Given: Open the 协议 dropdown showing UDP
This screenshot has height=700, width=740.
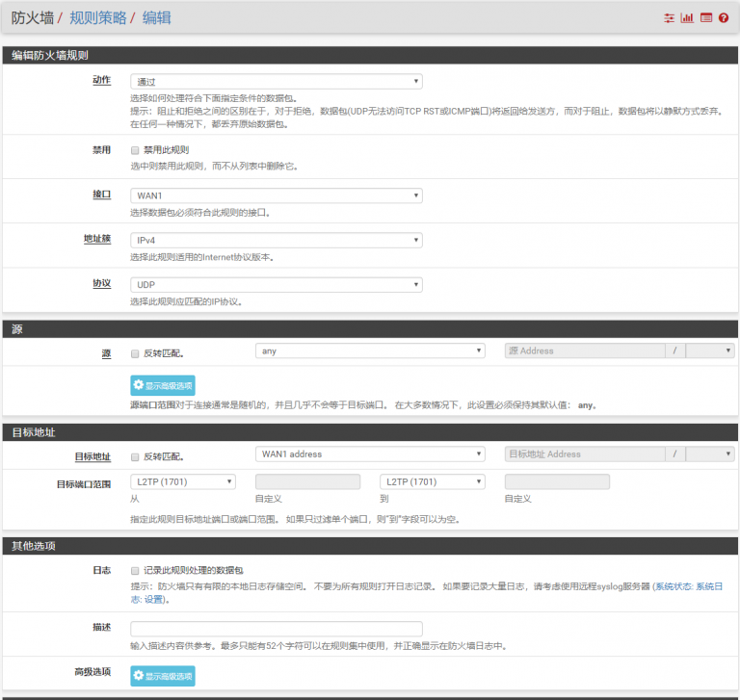Looking at the screenshot, I should 276,285.
